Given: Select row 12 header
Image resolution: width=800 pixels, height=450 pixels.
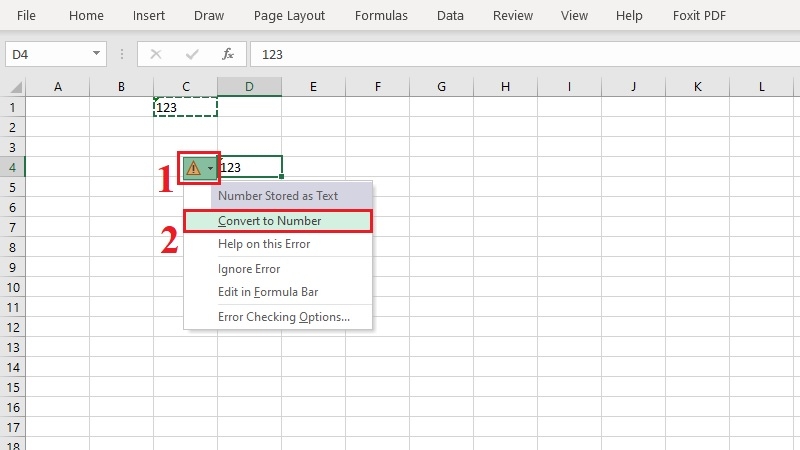Looking at the screenshot, I should tap(13, 327).
